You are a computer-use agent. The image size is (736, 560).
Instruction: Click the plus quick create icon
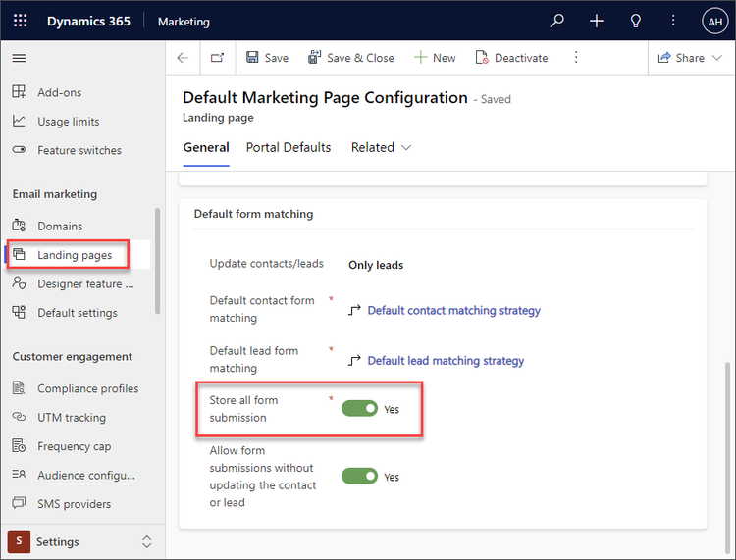[596, 21]
